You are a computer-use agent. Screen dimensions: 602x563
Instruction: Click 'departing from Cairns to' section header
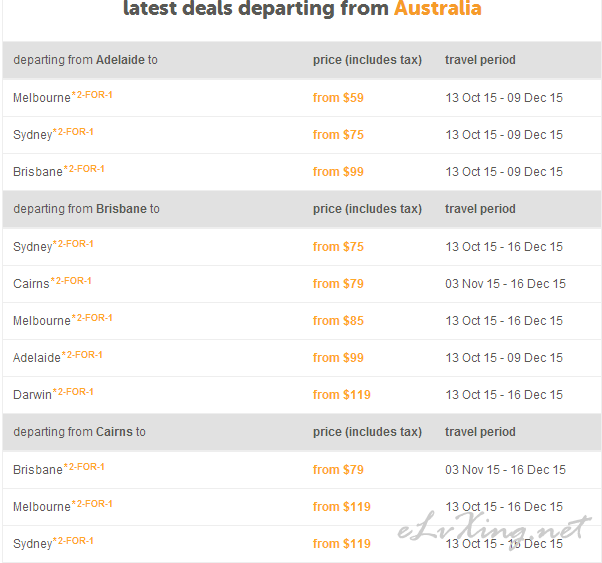tap(79, 432)
